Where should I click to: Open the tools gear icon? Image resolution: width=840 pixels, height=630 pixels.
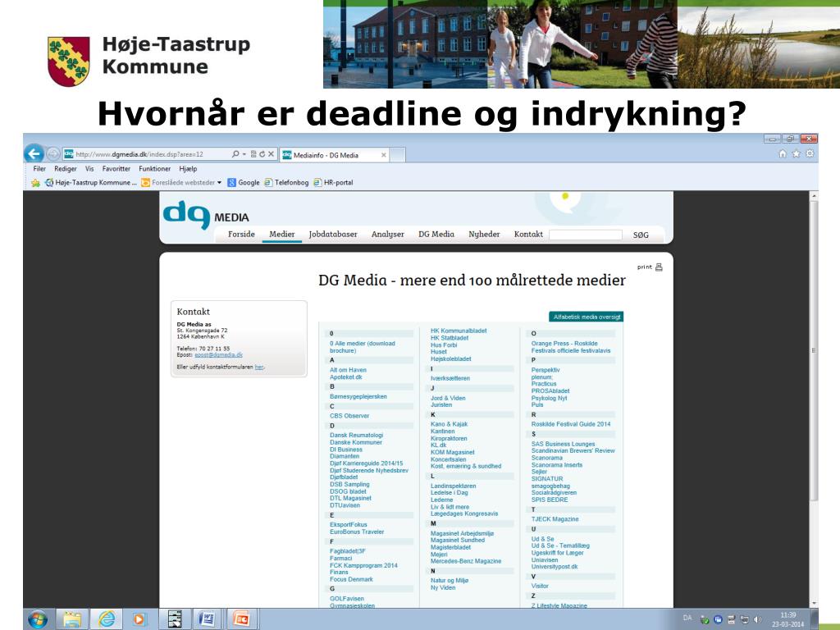pyautogui.click(x=810, y=153)
